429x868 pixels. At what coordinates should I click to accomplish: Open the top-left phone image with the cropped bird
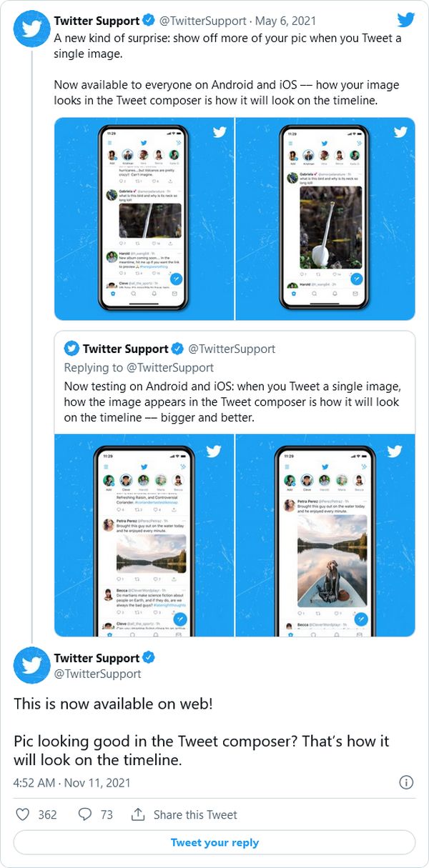click(144, 219)
